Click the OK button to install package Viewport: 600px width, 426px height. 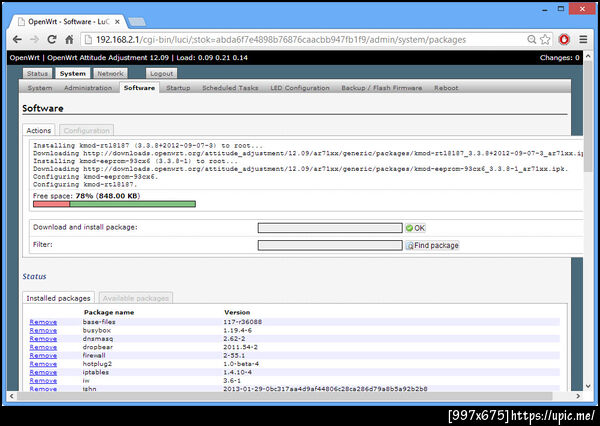[x=416, y=228]
